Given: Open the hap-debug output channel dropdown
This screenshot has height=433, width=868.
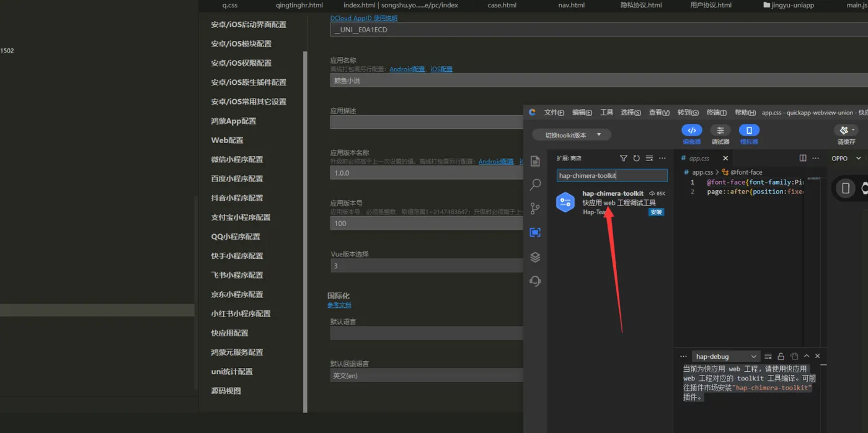Looking at the screenshot, I should coord(726,356).
